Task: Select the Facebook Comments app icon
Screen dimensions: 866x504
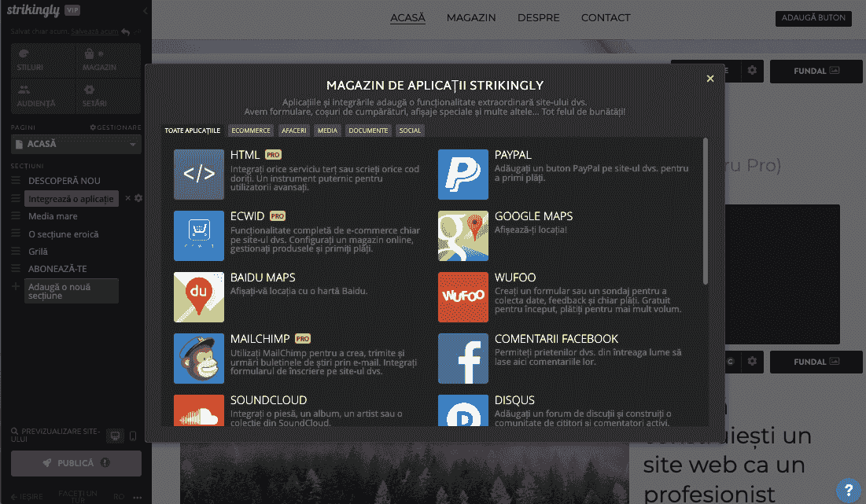Action: [462, 359]
